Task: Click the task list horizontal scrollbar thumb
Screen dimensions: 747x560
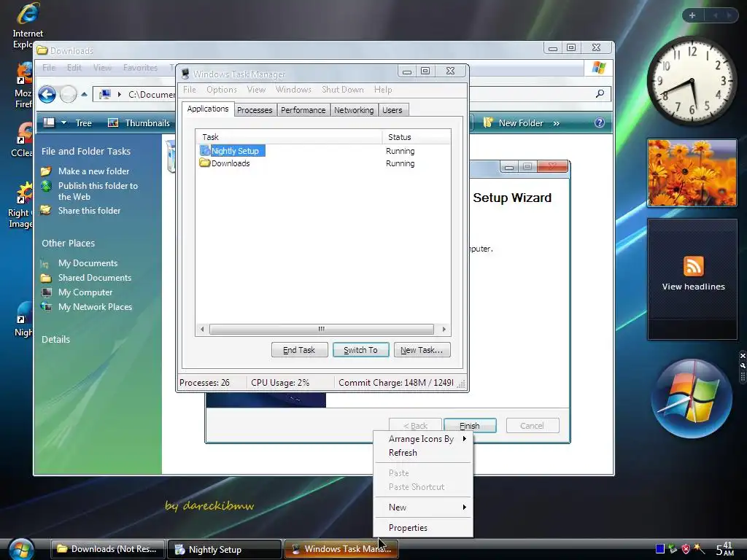Action: pos(322,329)
